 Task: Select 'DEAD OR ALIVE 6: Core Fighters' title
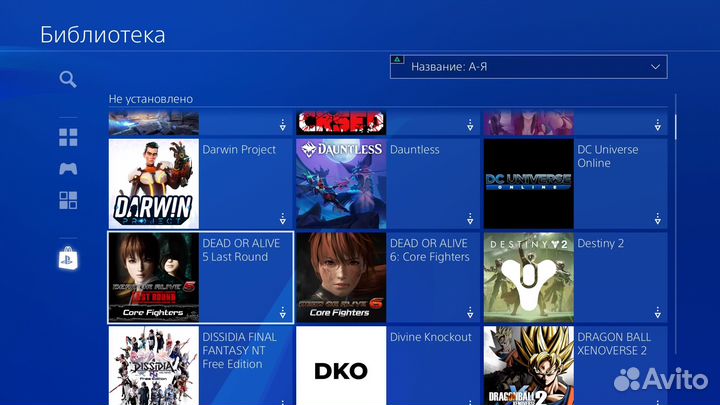click(x=430, y=250)
